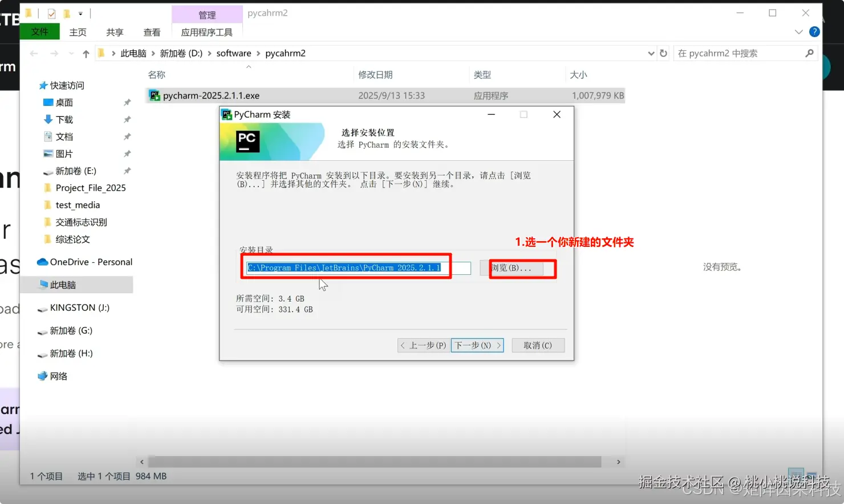The height and width of the screenshot is (504, 844).
Task: Open the 应用程序工具 tab
Action: (x=206, y=32)
